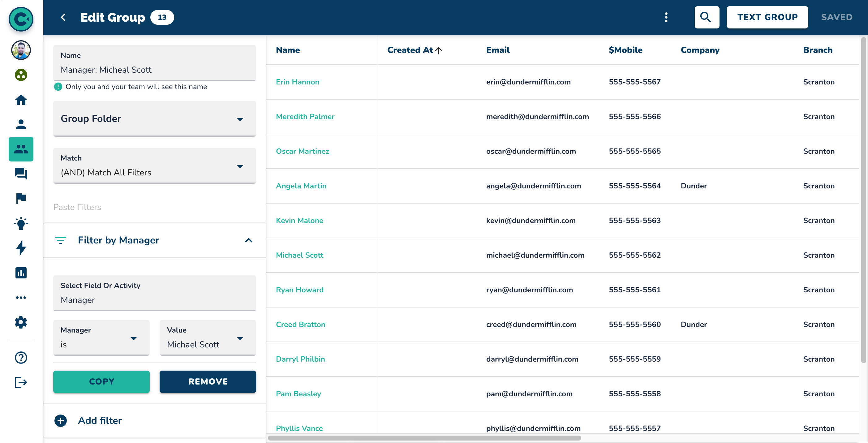This screenshot has height=443, width=868.
Task: Click the TEXT GROUP button
Action: [x=767, y=17]
